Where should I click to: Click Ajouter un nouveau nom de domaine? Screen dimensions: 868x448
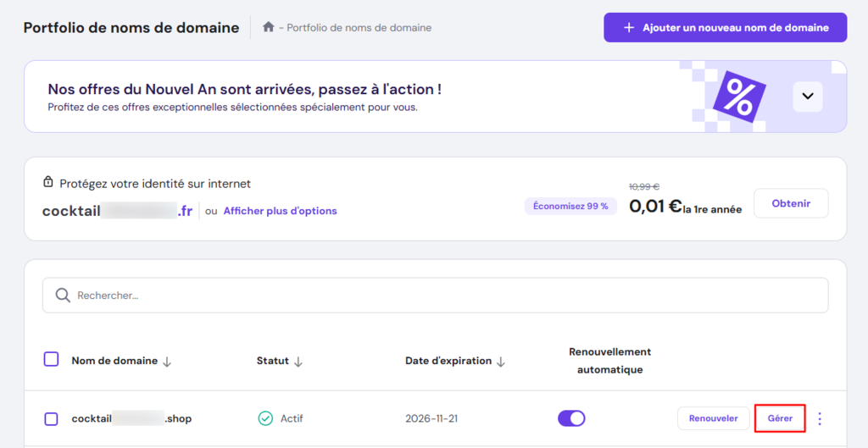click(x=725, y=27)
